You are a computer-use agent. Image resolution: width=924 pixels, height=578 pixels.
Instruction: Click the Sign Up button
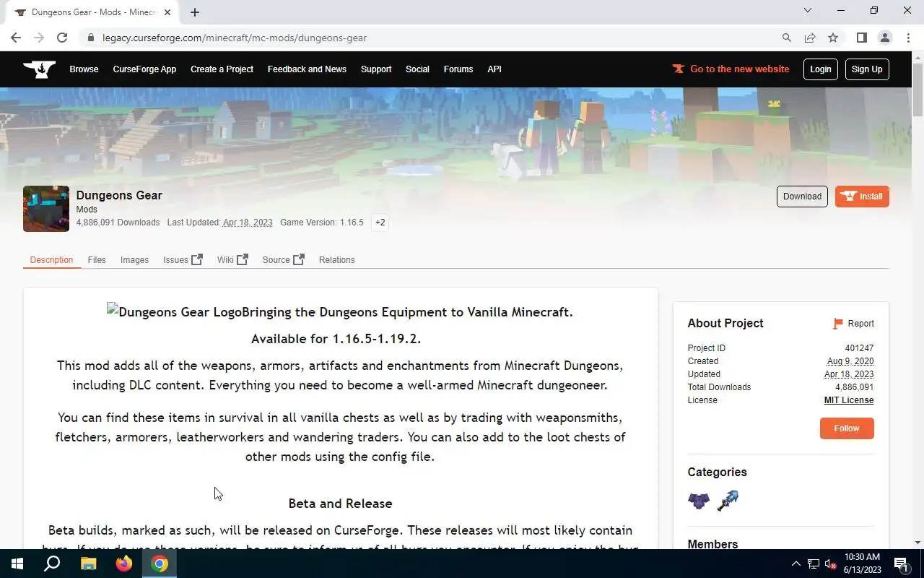tap(867, 69)
